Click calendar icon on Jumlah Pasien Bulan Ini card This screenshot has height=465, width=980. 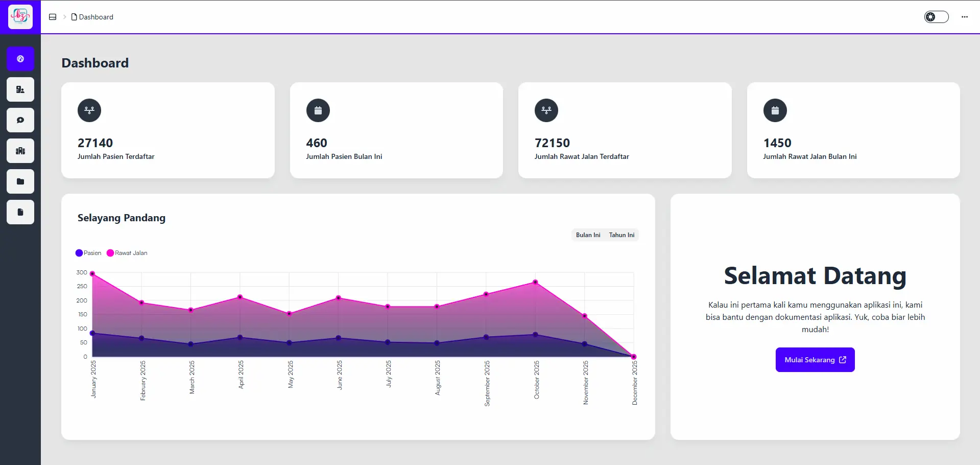tap(318, 110)
